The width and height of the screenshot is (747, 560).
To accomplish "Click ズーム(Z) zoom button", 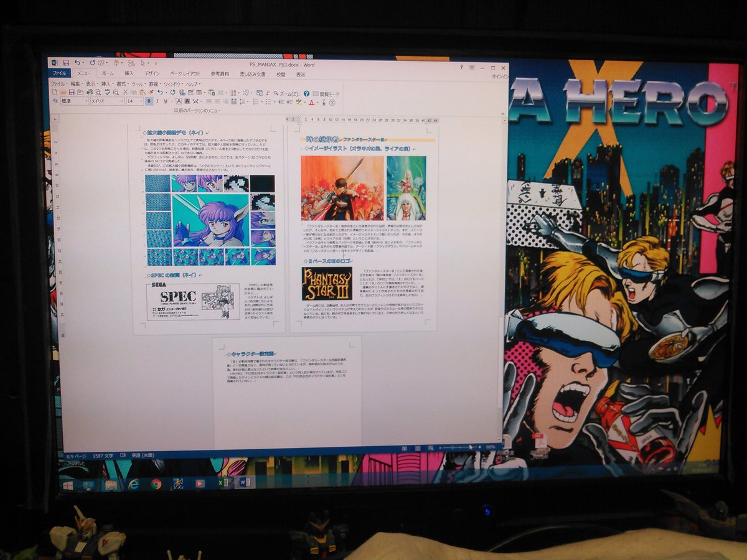I will 288,93.
